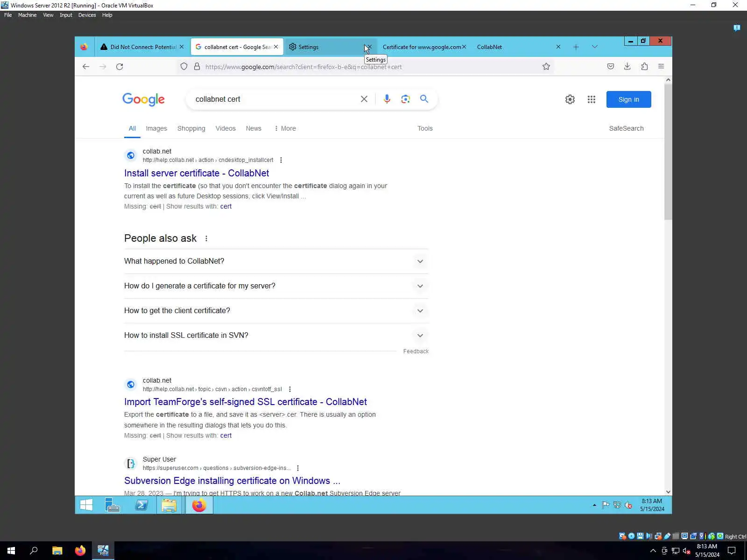Click the Feedback link under People also ask
Viewport: 747px width, 560px height.
416,351
